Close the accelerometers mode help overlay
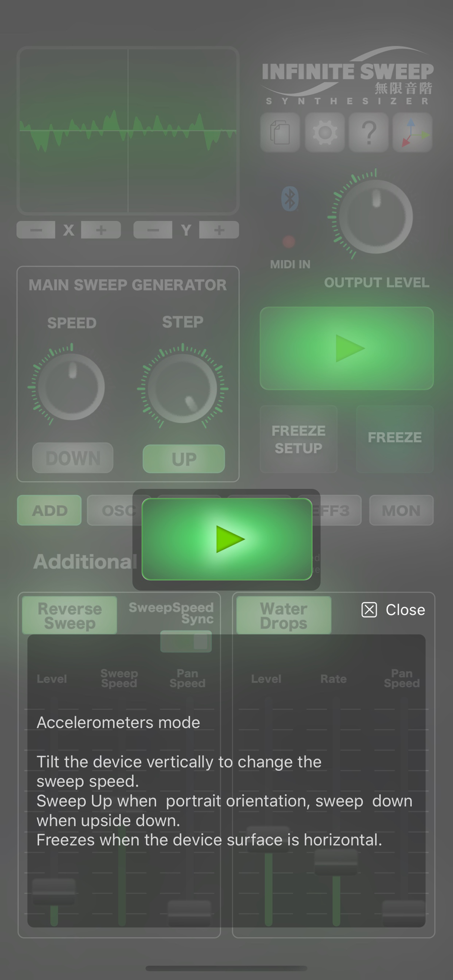The width and height of the screenshot is (453, 980). pyautogui.click(x=393, y=610)
